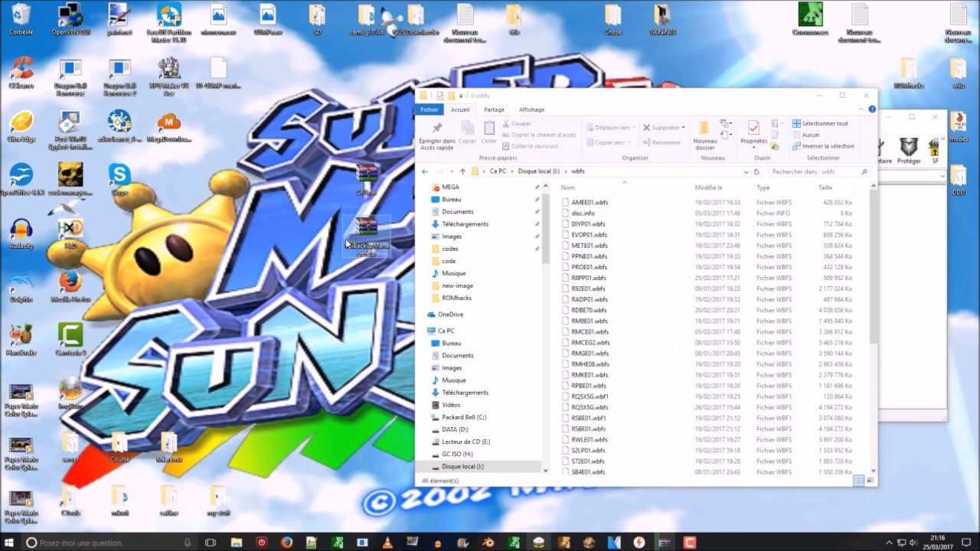Select the Audacity desktop icon
The height and width of the screenshot is (551, 980).
click(21, 234)
